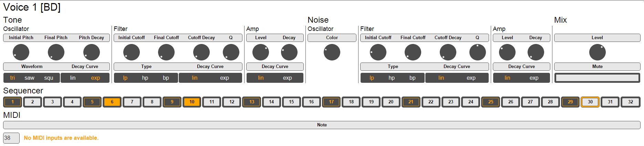Set Tone amp decay curve to exp
This screenshot has height=146, width=644.
click(288, 78)
